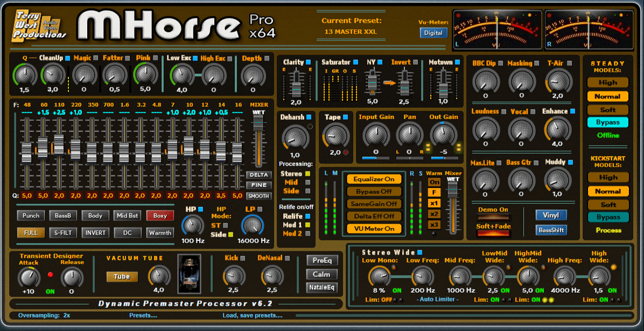Click the vacuum tube image
Screen dimensions: 644x331
click(190, 273)
